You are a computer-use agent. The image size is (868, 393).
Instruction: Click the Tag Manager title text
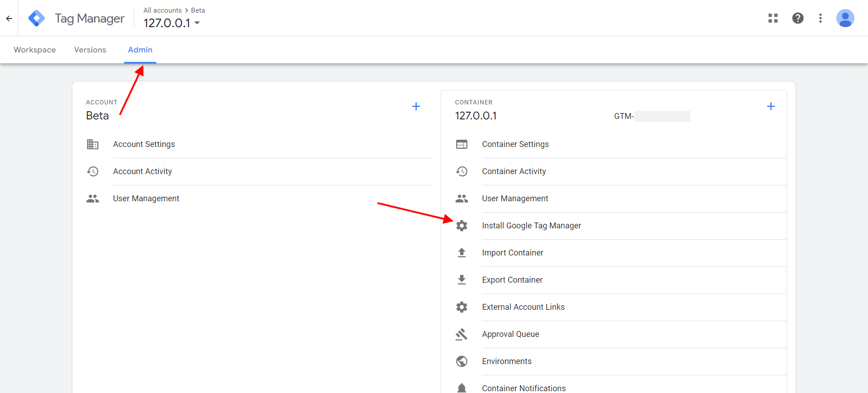(x=90, y=19)
